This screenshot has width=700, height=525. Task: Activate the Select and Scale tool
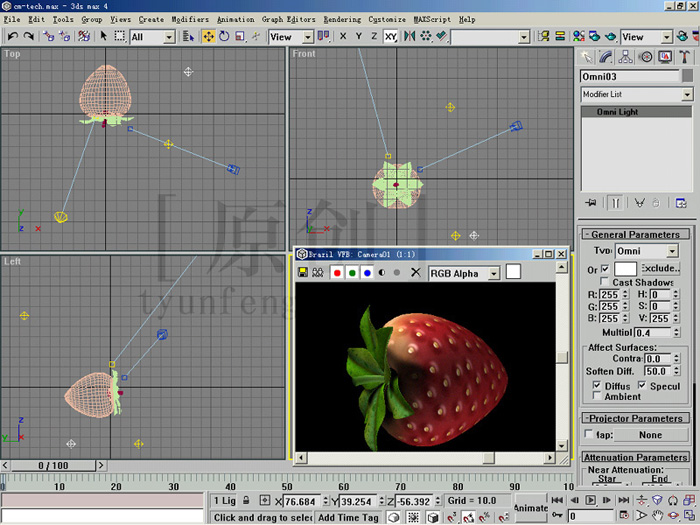coord(240,36)
